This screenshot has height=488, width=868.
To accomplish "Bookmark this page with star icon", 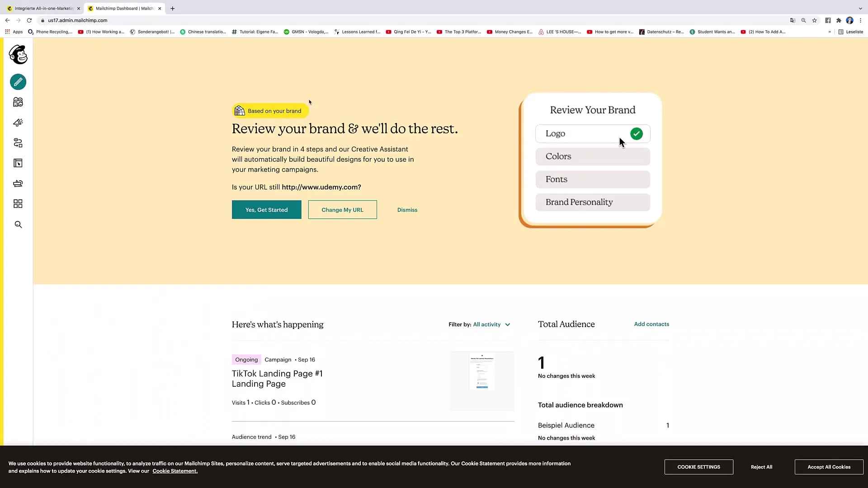I will 815,20.
